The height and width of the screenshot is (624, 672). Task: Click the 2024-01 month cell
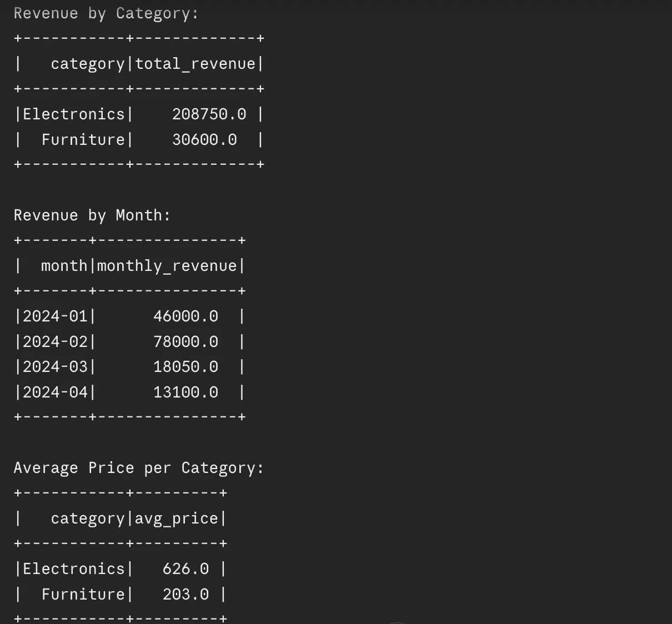pyautogui.click(x=55, y=316)
